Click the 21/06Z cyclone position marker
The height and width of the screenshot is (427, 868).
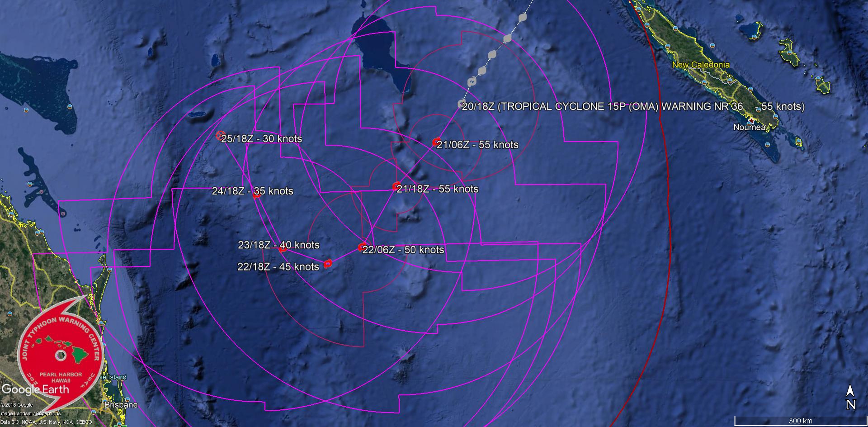pos(436,142)
